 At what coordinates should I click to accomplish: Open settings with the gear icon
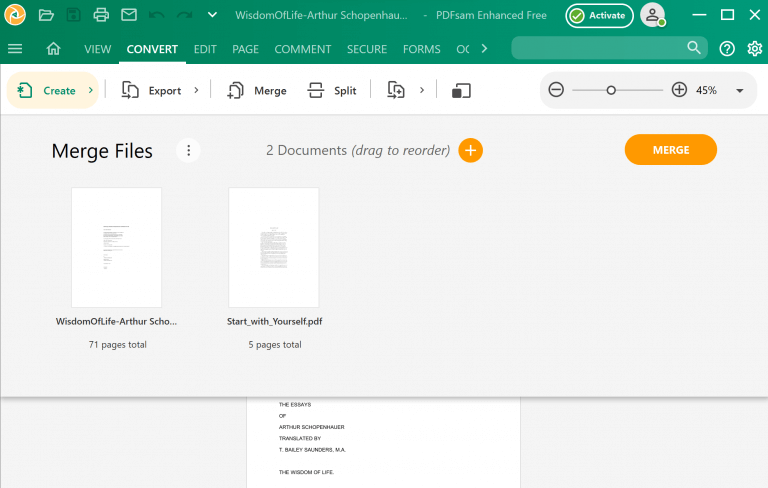coord(755,49)
